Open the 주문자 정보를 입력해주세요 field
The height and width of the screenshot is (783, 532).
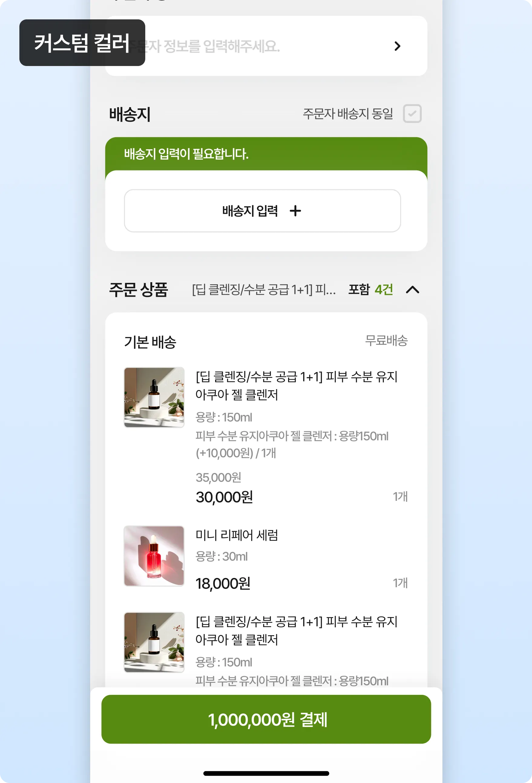point(266,46)
